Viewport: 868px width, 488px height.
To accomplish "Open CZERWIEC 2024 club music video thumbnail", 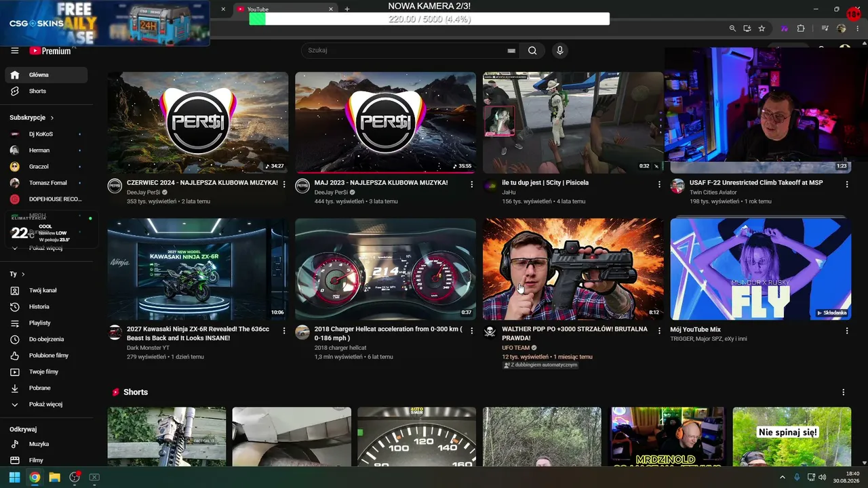I will 198,123.
